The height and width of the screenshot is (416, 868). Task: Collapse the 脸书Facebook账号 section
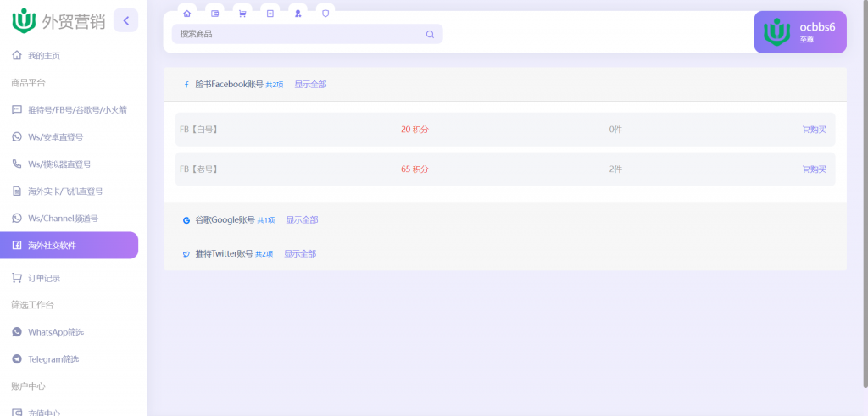(x=505, y=85)
